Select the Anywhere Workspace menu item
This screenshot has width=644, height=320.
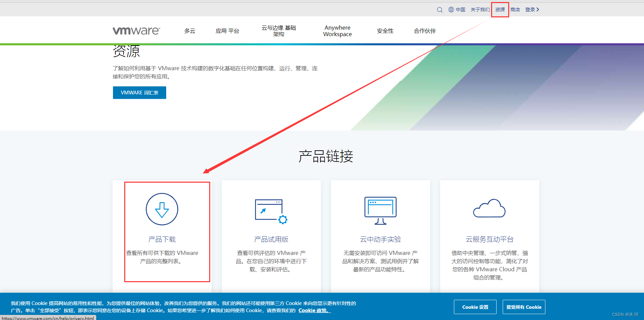coord(337,31)
